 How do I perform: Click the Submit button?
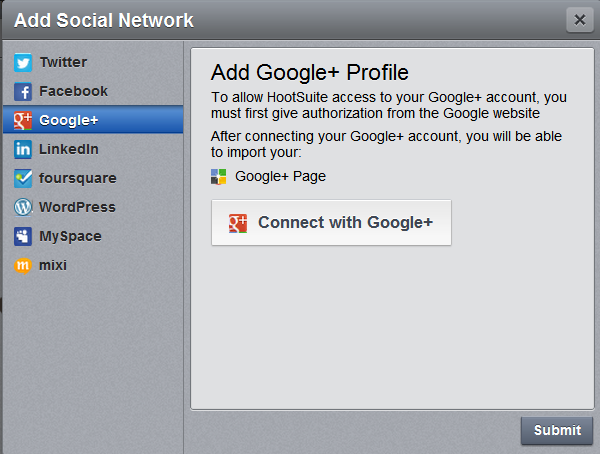(x=557, y=431)
